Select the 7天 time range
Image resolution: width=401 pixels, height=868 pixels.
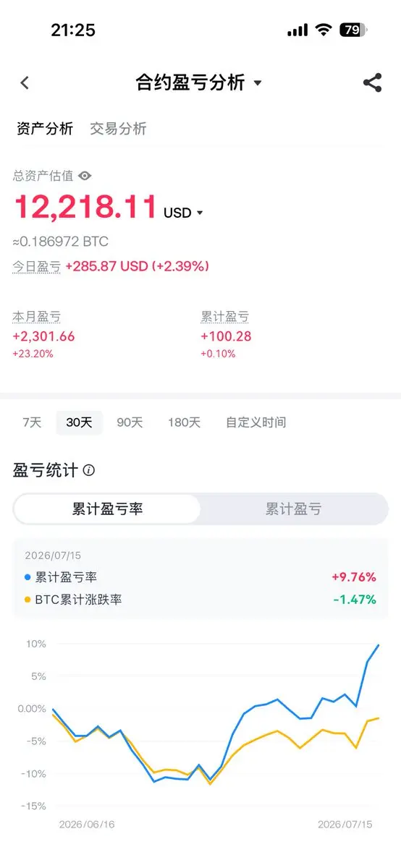[x=32, y=422]
